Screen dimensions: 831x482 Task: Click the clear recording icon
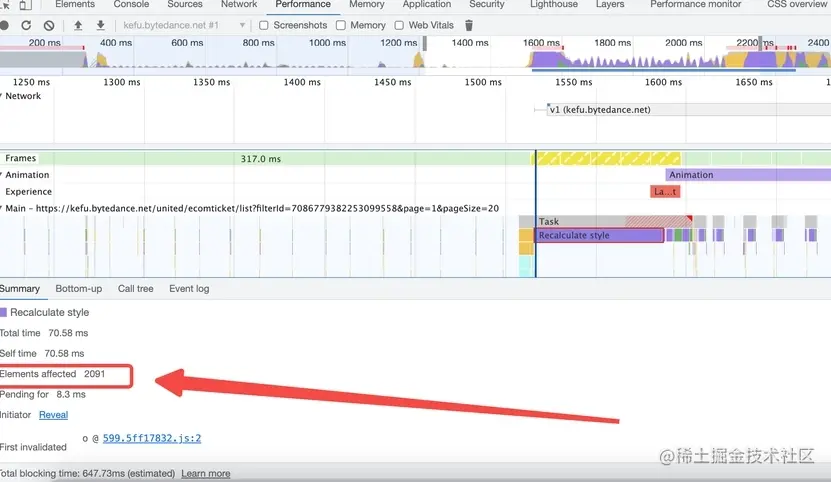coord(49,25)
